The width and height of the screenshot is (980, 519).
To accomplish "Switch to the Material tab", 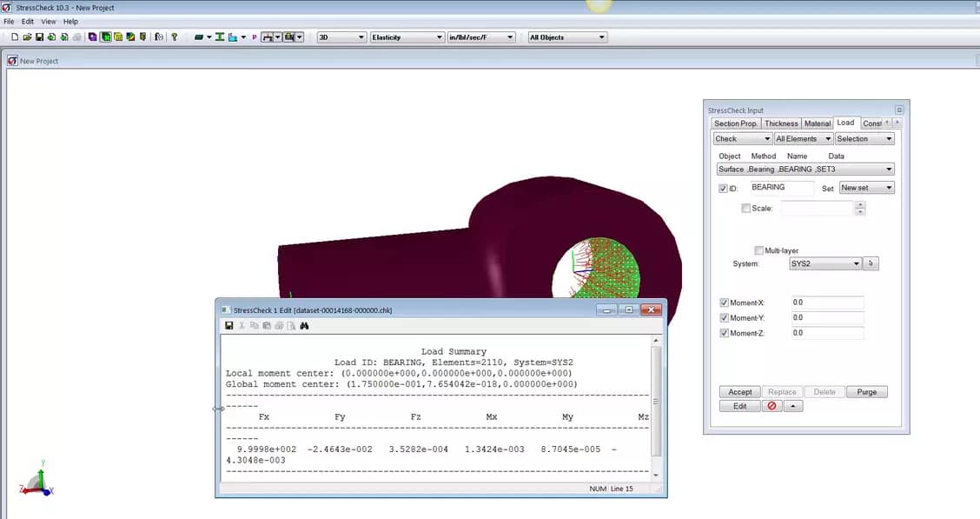I will 818,123.
